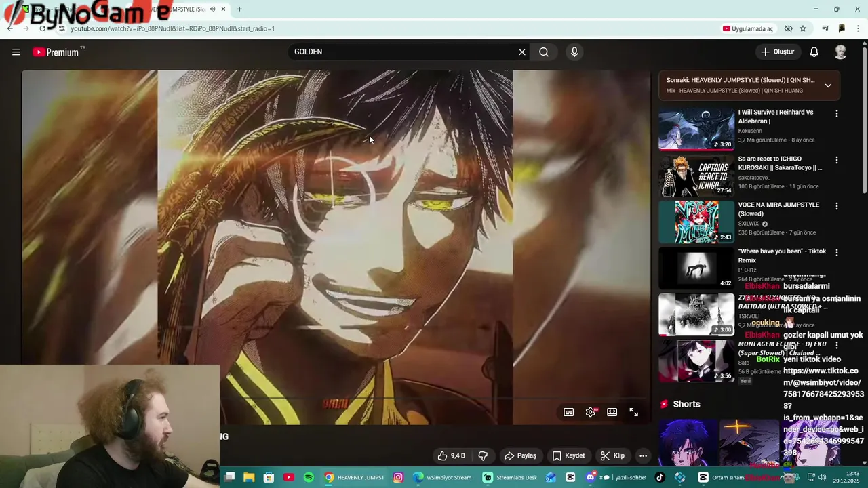This screenshot has height=488, width=868.
Task: Open Spotify from taskbar
Action: point(309,477)
